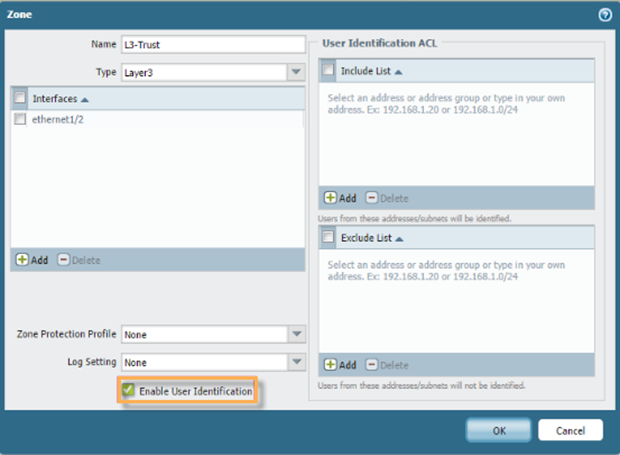Click Delete under the Interfaces list

[x=79, y=260]
